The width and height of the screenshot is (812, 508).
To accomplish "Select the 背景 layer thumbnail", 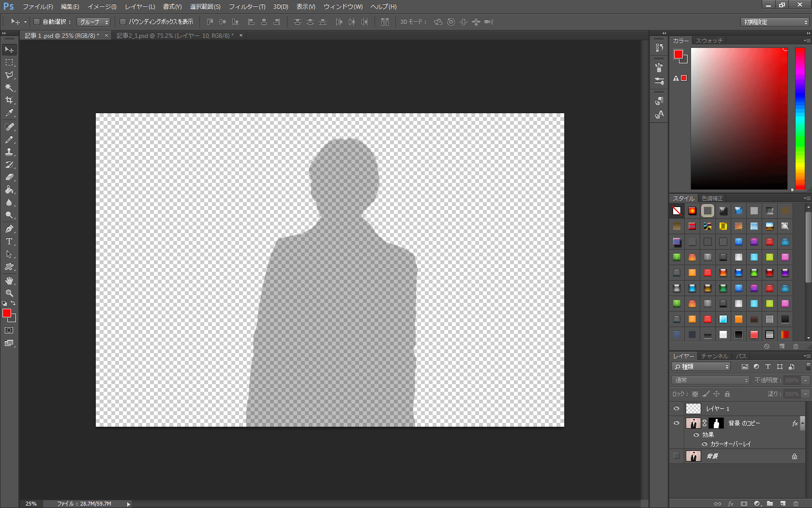I will (x=693, y=456).
